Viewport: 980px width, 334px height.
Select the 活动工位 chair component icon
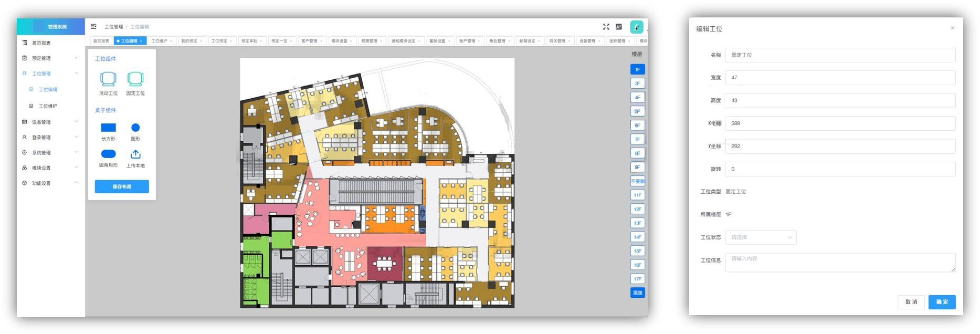click(x=108, y=79)
